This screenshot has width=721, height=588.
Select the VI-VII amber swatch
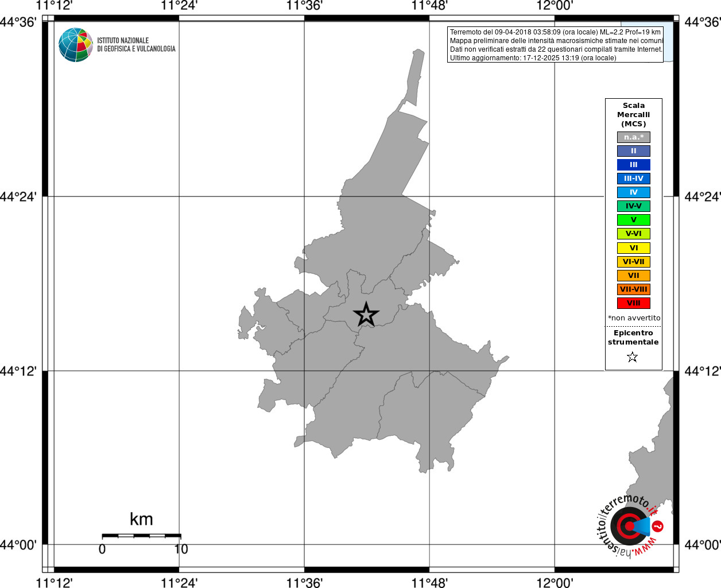pyautogui.click(x=634, y=262)
